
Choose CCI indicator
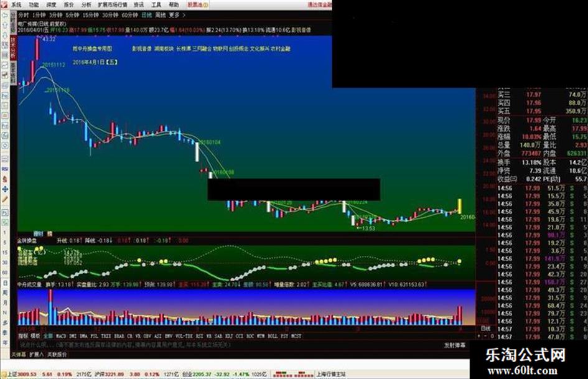(x=240, y=336)
